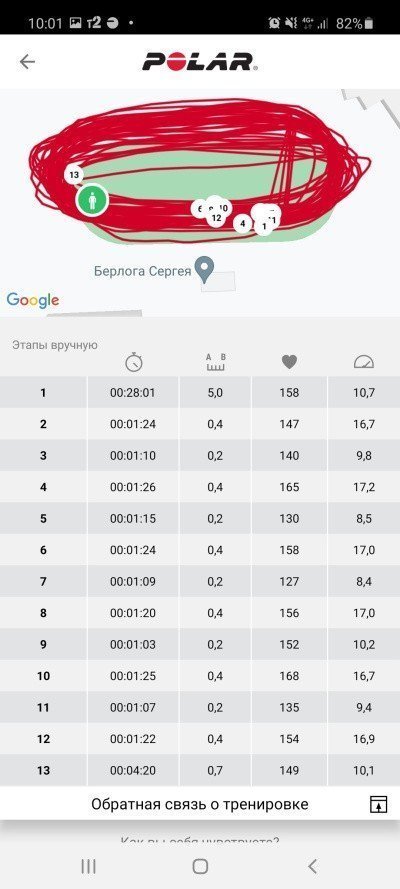
Task: Tap the heart rate column icon
Action: pyautogui.click(x=290, y=362)
